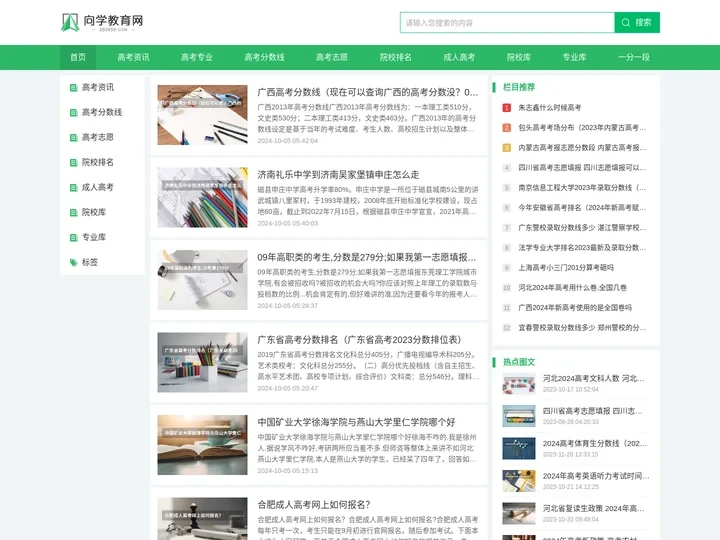Open hot article 2024年高考英语听力考试时间

click(x=596, y=476)
